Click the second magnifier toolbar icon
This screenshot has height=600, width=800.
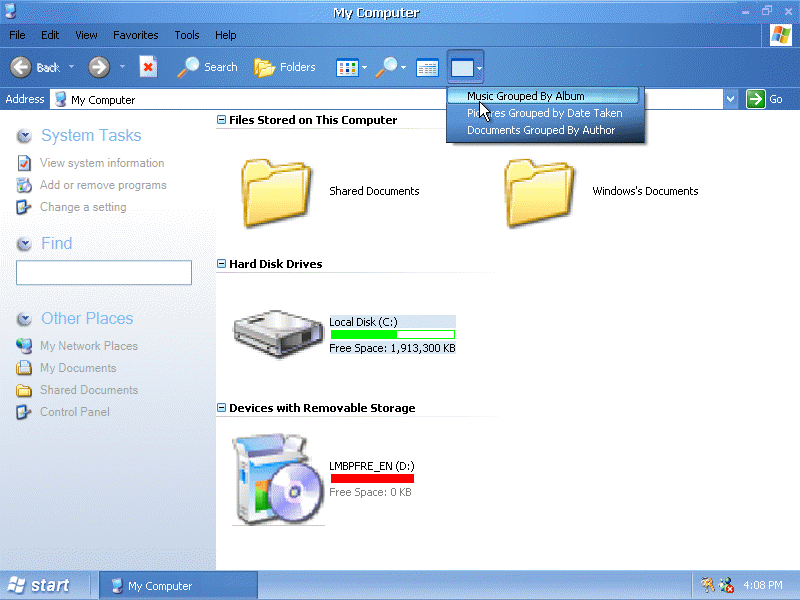(386, 67)
